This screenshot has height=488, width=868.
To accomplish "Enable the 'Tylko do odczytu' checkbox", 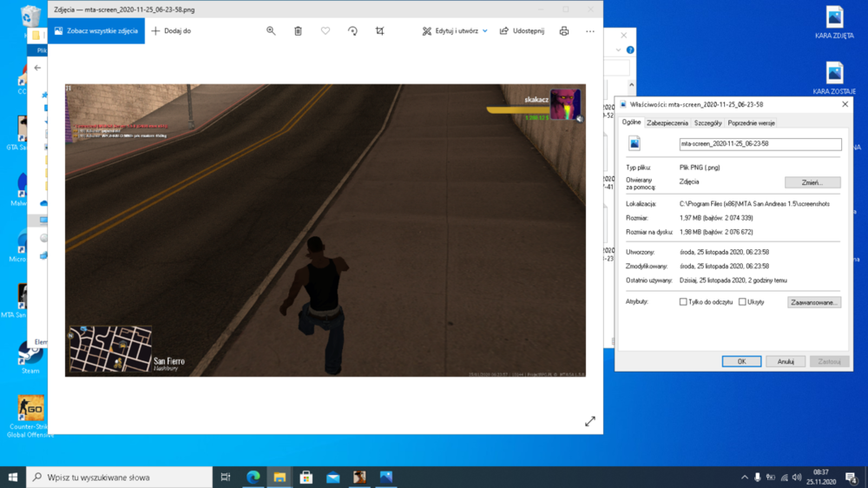I will click(683, 302).
